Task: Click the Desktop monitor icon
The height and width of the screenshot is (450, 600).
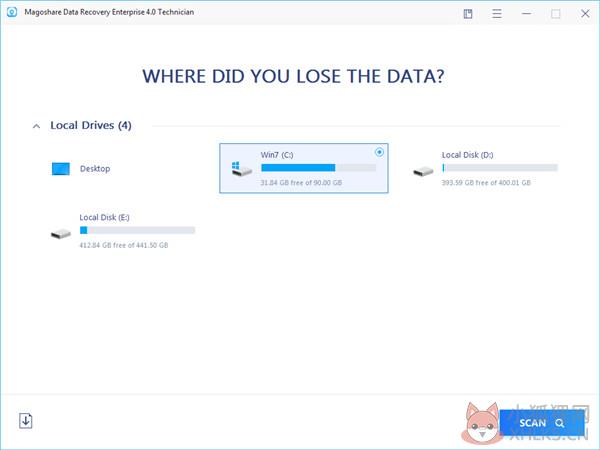Action: (61, 169)
